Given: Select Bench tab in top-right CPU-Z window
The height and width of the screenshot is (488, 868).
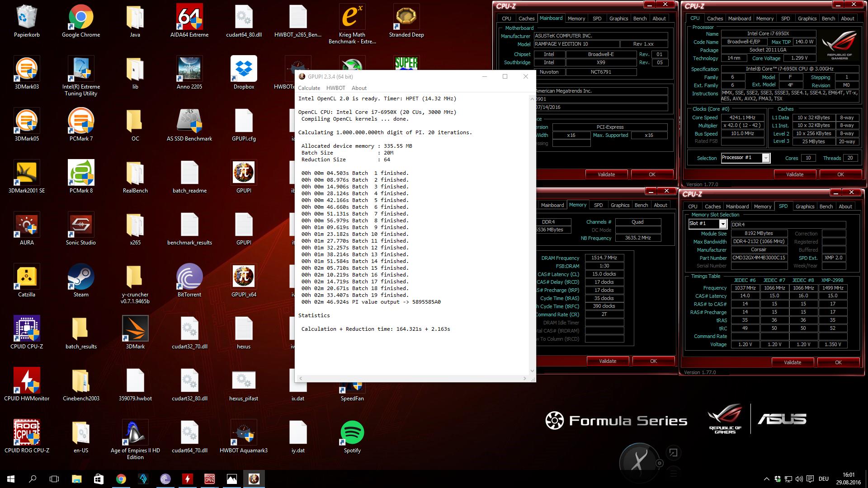Looking at the screenshot, I should (x=828, y=19).
